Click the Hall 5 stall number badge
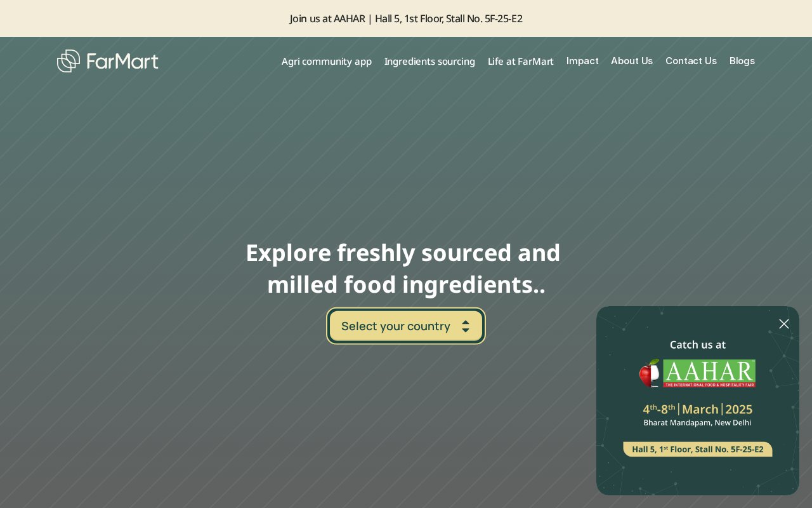Screen dimensions: 812x508 tap(698, 449)
